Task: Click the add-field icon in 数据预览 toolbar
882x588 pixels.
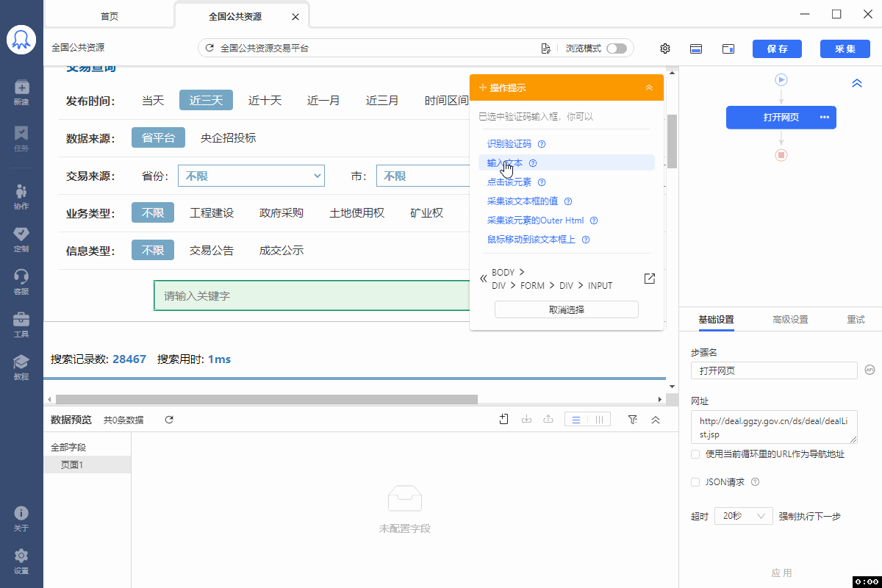Action: (504, 419)
